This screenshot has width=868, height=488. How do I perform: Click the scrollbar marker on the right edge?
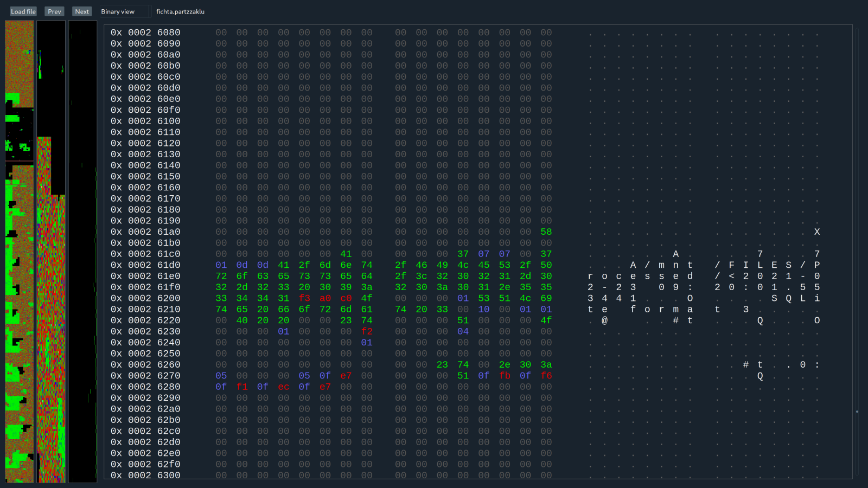tap(857, 412)
